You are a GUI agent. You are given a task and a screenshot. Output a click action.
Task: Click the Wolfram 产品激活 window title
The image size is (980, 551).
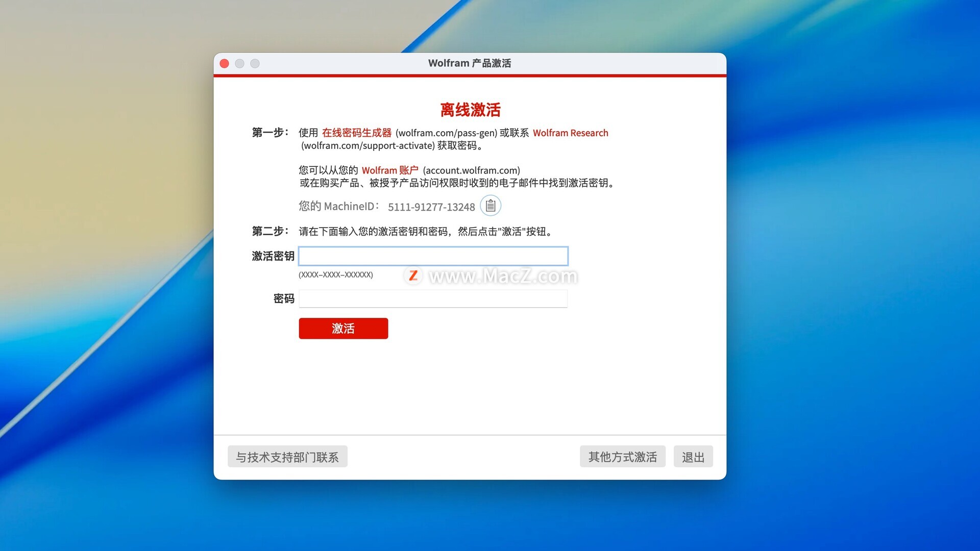point(470,63)
